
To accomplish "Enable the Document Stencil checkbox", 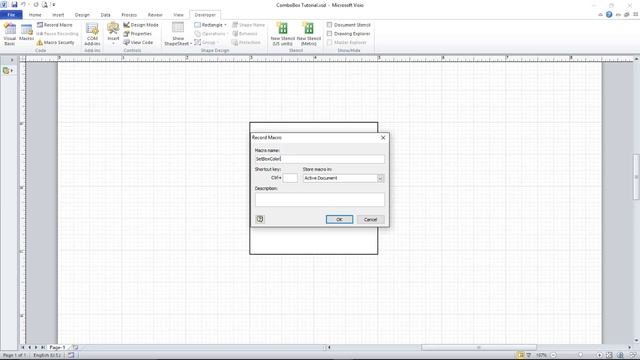I will [x=330, y=25].
